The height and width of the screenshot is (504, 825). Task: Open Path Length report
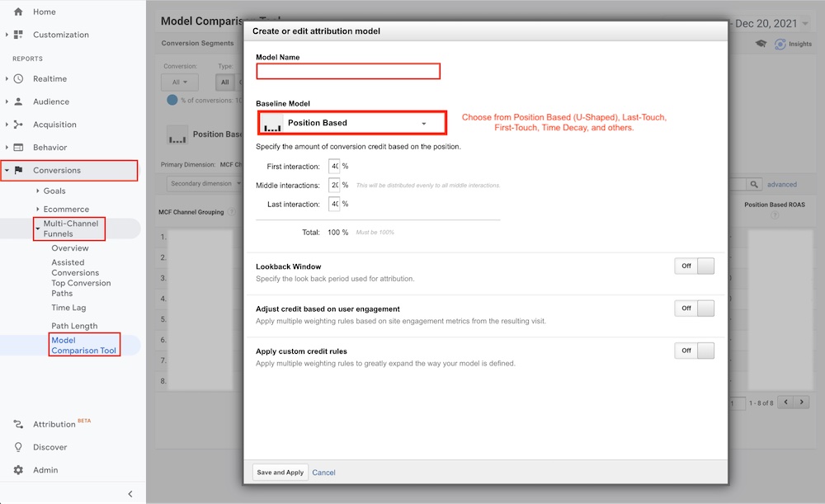pos(74,326)
